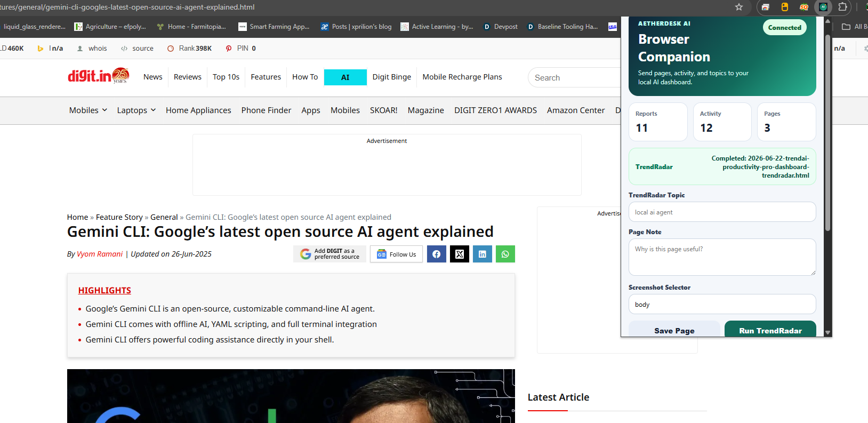The height and width of the screenshot is (423, 868).
Task: Open the SQ SEOquake extension icon
Action: (x=804, y=7)
